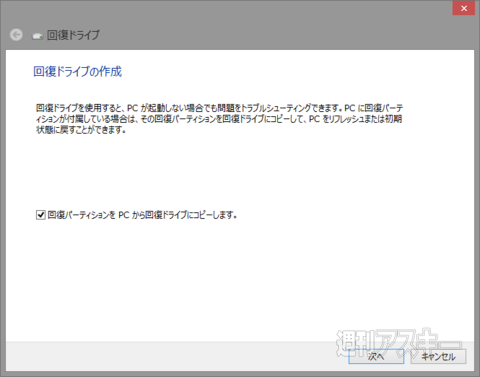Click the back arrow in the wizard header
Image resolution: width=480 pixels, height=377 pixels.
click(x=16, y=35)
